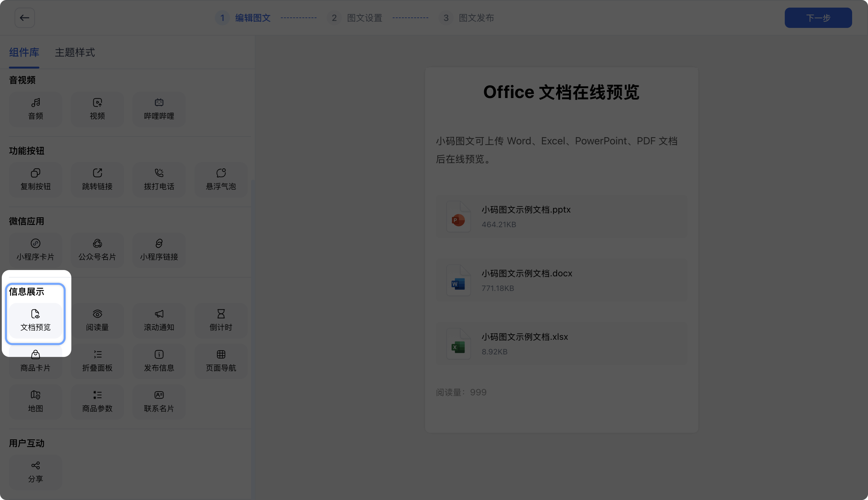Viewport: 868px width, 500px height.
Task: Add the 小程序卡片 component
Action: tap(35, 250)
